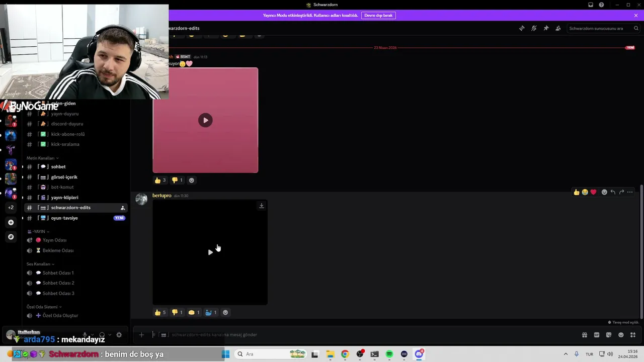The height and width of the screenshot is (362, 644).
Task: Quick react with laughing emoji on hover bar
Action: (x=585, y=192)
